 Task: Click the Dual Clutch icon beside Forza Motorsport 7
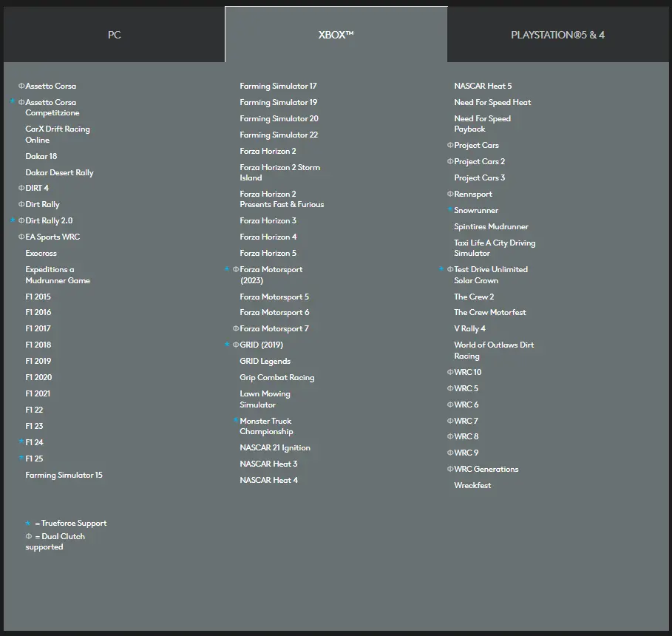coord(236,329)
